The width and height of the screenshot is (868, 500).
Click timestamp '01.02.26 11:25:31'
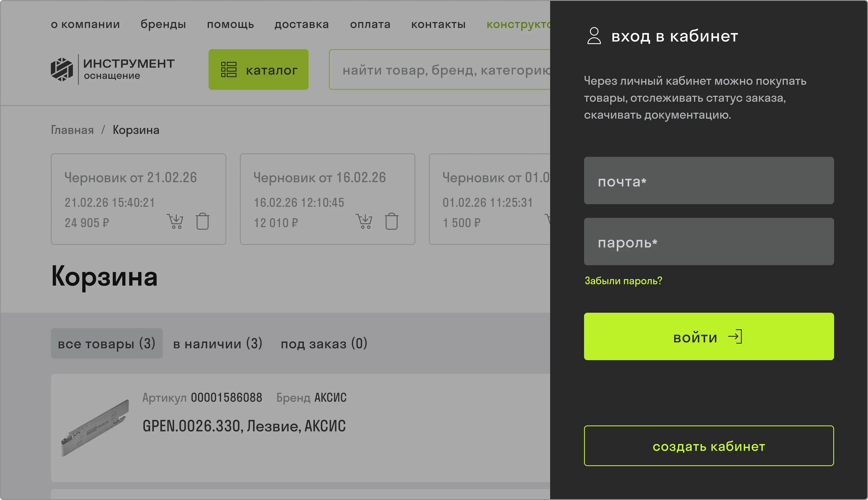tap(487, 203)
